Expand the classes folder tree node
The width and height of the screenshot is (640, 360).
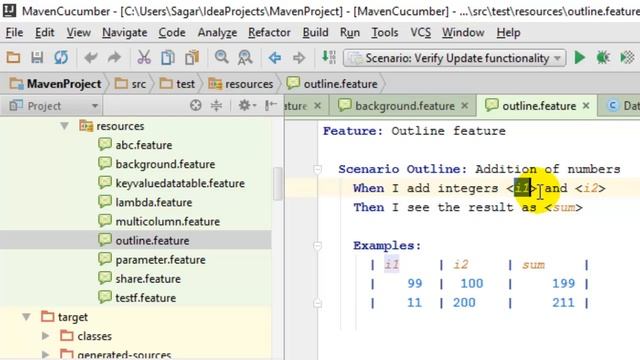pyautogui.click(x=45, y=336)
